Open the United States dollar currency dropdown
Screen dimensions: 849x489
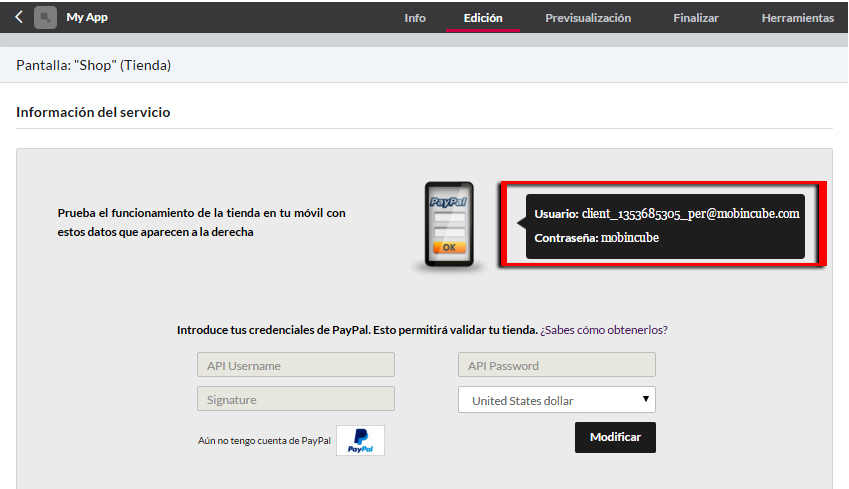(x=557, y=400)
